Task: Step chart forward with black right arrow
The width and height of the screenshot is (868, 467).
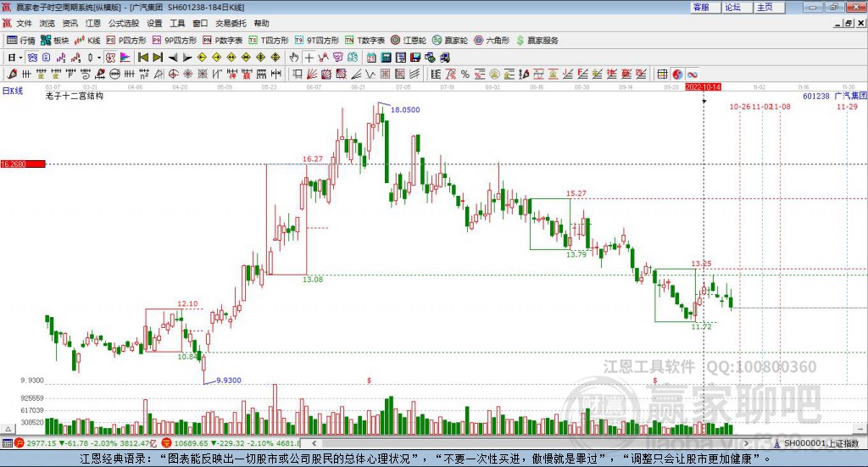Action: click(187, 58)
